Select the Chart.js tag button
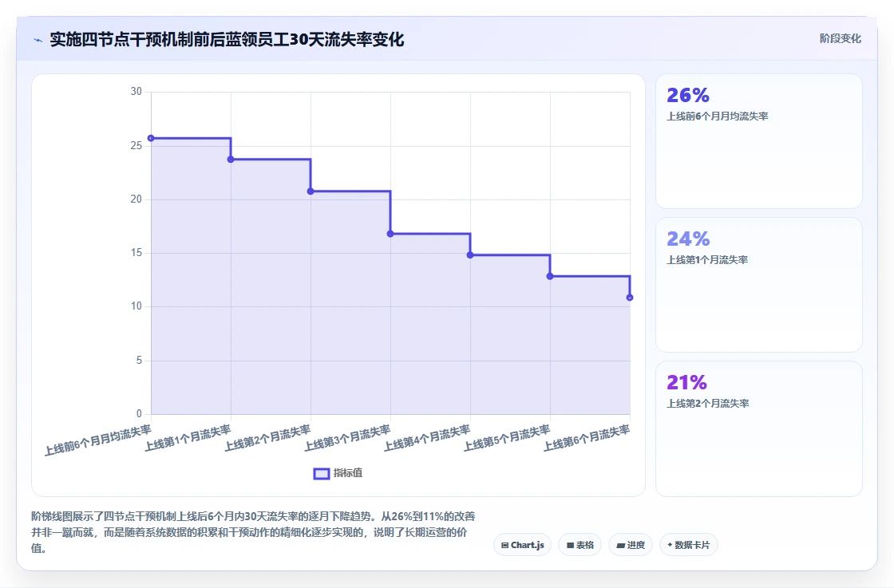Screen dimensions: 894x588 522,545
